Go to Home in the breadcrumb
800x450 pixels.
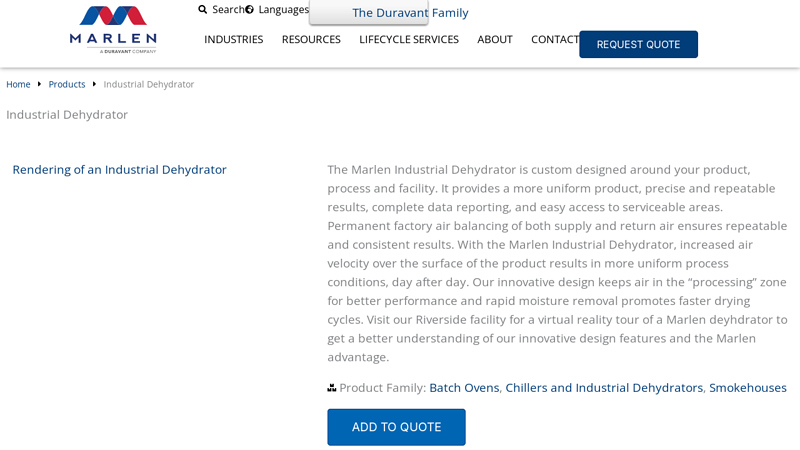(x=18, y=84)
